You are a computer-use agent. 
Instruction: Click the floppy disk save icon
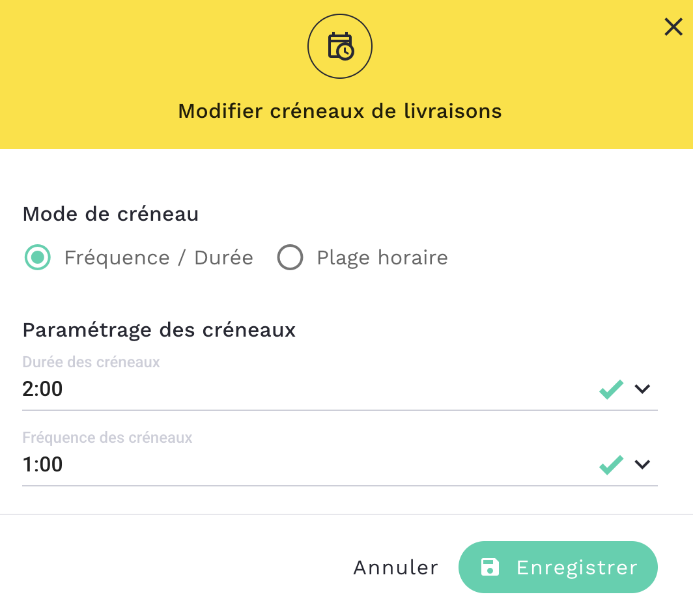pyautogui.click(x=490, y=567)
